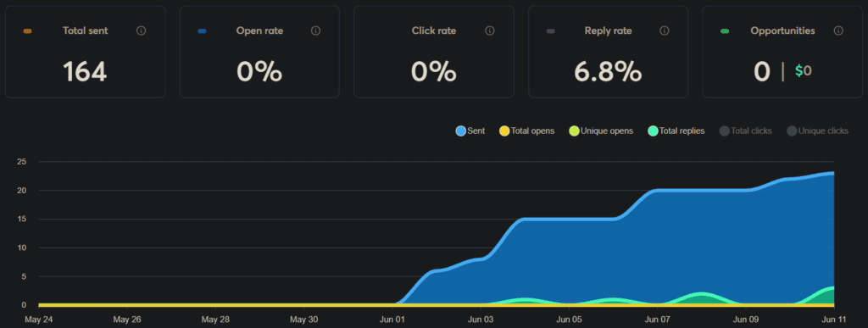Viewport: 868px width, 328px height.
Task: Toggle the Unique opens legend item
Action: (x=601, y=131)
